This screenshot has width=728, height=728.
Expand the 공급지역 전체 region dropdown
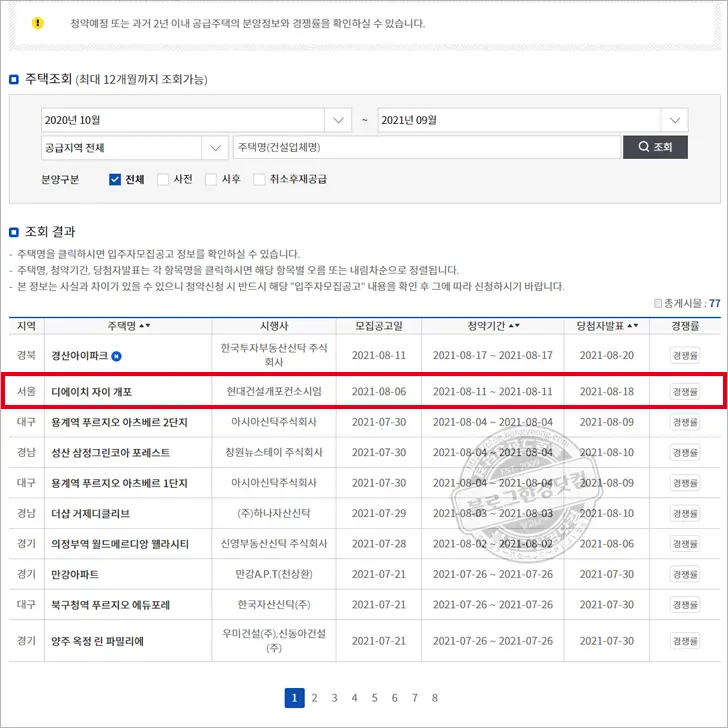(135, 148)
